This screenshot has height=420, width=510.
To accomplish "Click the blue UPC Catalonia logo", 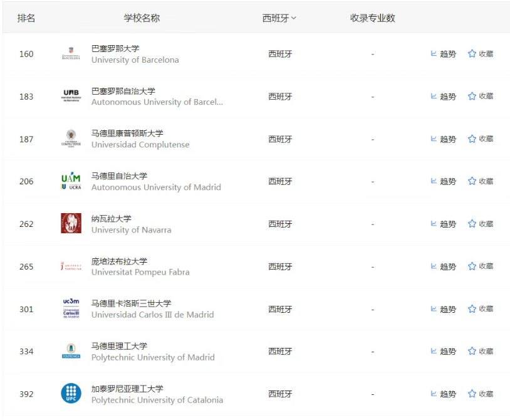I will coord(71,393).
